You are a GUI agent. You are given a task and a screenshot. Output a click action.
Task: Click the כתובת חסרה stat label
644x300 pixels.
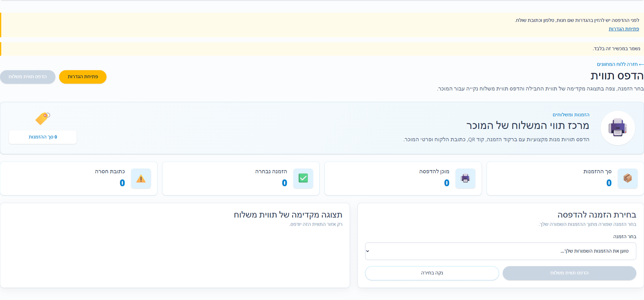click(x=110, y=171)
